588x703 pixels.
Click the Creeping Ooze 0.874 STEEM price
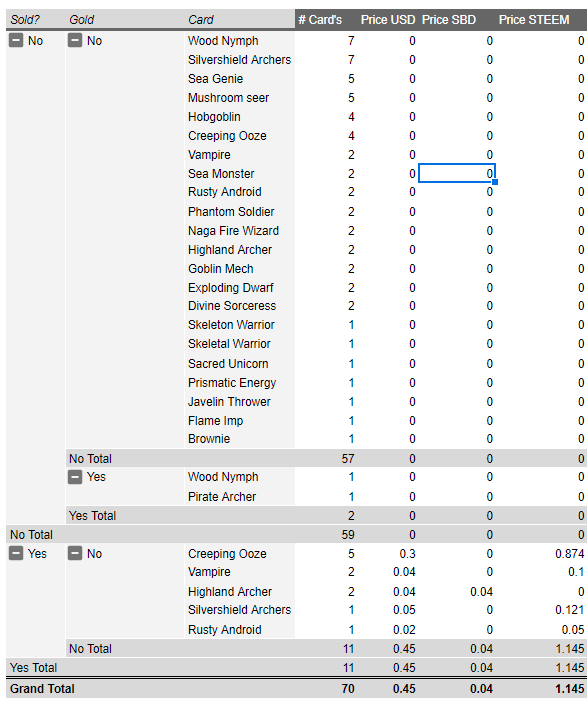[570, 554]
